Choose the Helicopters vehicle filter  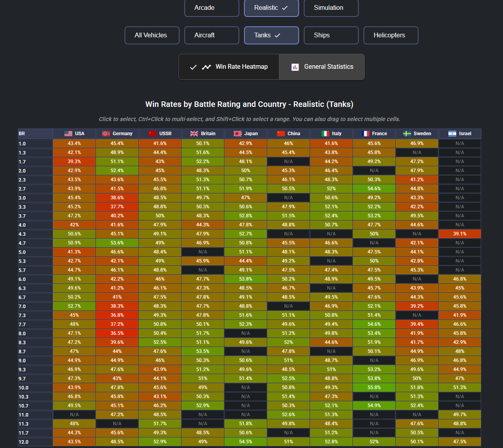point(391,35)
